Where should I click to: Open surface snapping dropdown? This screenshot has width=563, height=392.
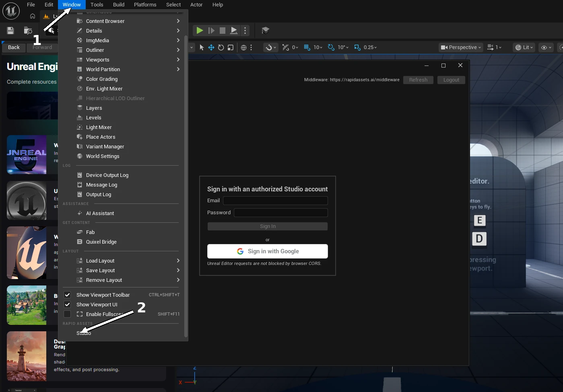(271, 47)
